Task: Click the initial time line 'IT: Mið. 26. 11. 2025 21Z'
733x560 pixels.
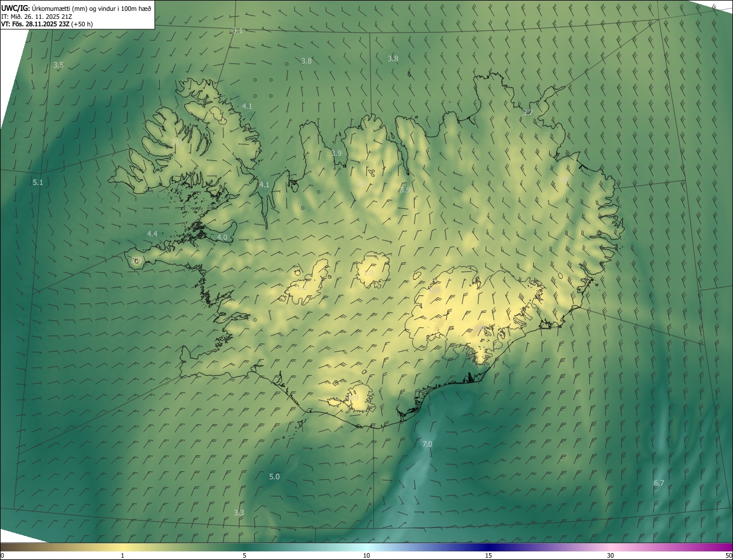Action: (x=38, y=16)
